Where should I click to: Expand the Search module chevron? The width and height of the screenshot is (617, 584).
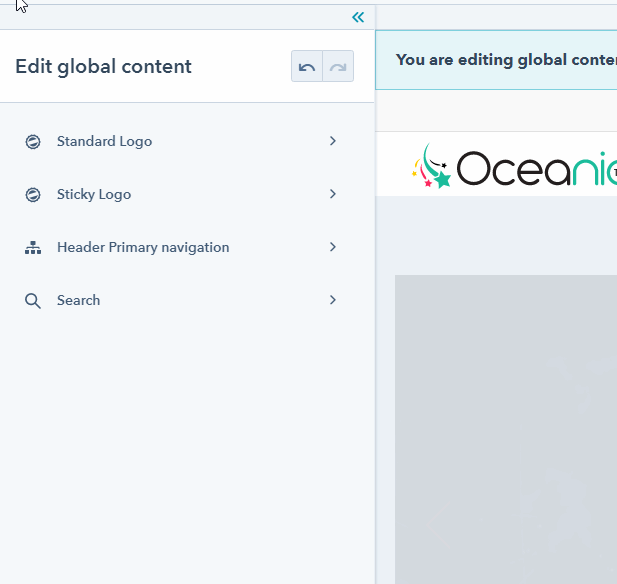333,300
